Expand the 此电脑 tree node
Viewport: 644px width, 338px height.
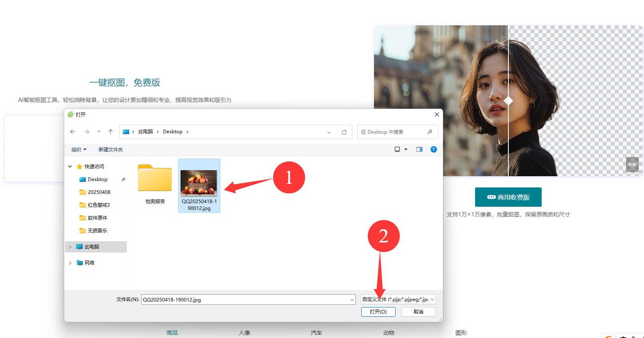pos(70,247)
